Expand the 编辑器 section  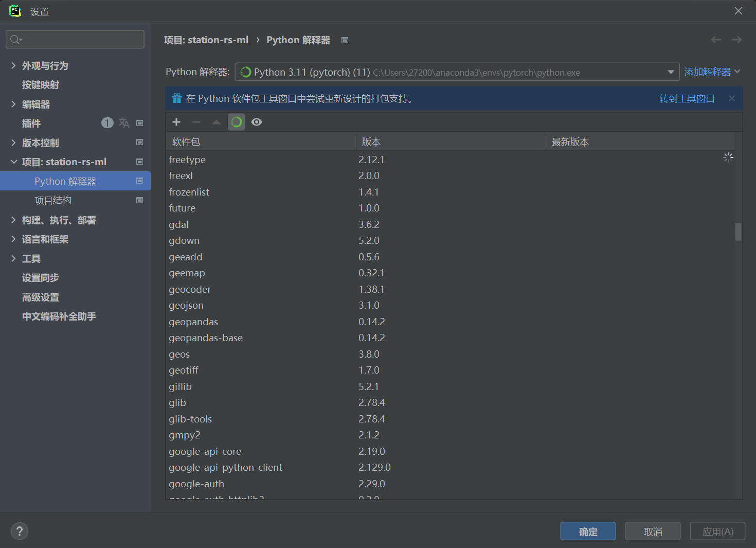[13, 104]
